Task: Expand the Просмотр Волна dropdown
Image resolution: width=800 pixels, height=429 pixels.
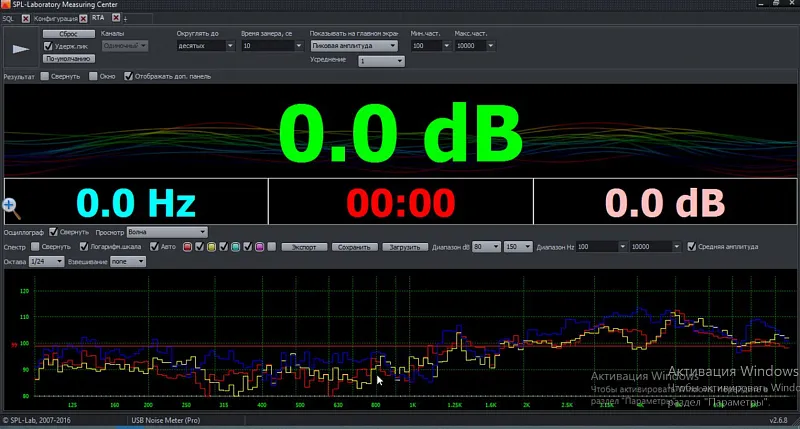Action: 160,231
